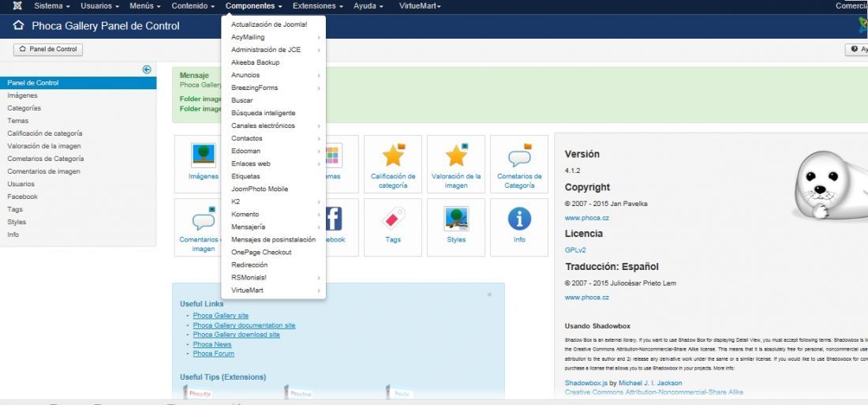Select Panel de Control in sidebar

(78, 83)
